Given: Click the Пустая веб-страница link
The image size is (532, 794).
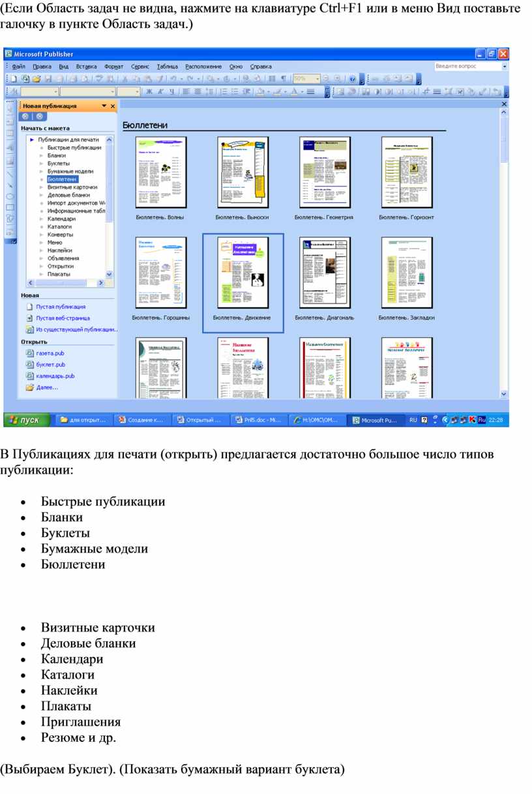Looking at the screenshot, I should pyautogui.click(x=63, y=318).
